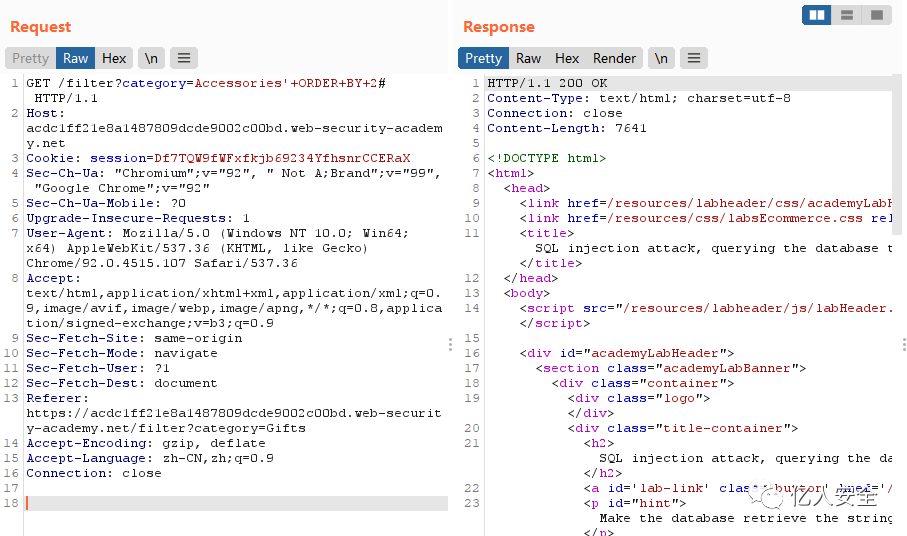Choose combined single-pane layout icon

pos(877,15)
